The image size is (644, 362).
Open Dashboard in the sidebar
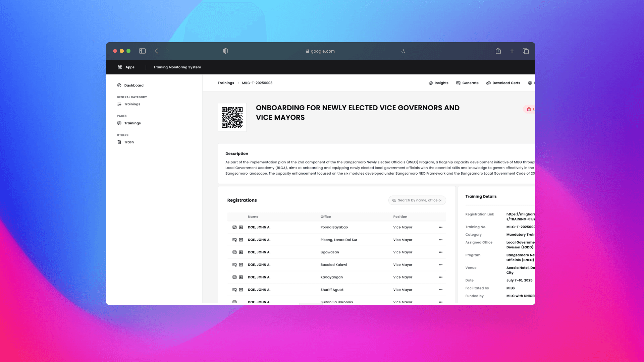133,85
